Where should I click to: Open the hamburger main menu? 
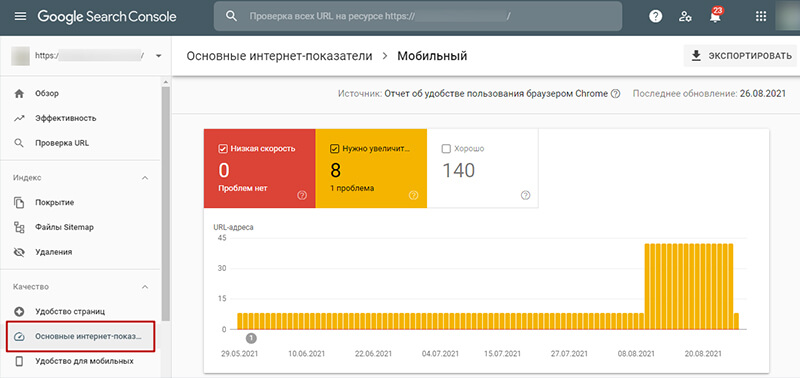[x=20, y=16]
